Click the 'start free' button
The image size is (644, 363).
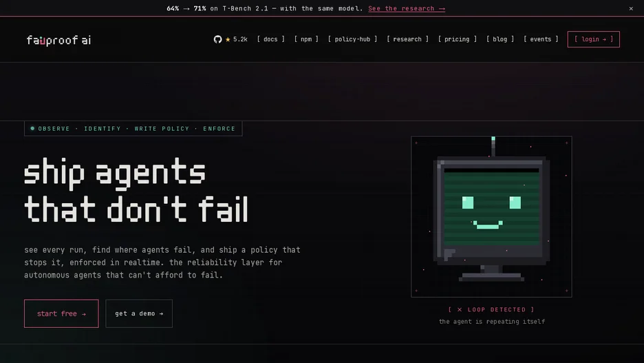61,313
